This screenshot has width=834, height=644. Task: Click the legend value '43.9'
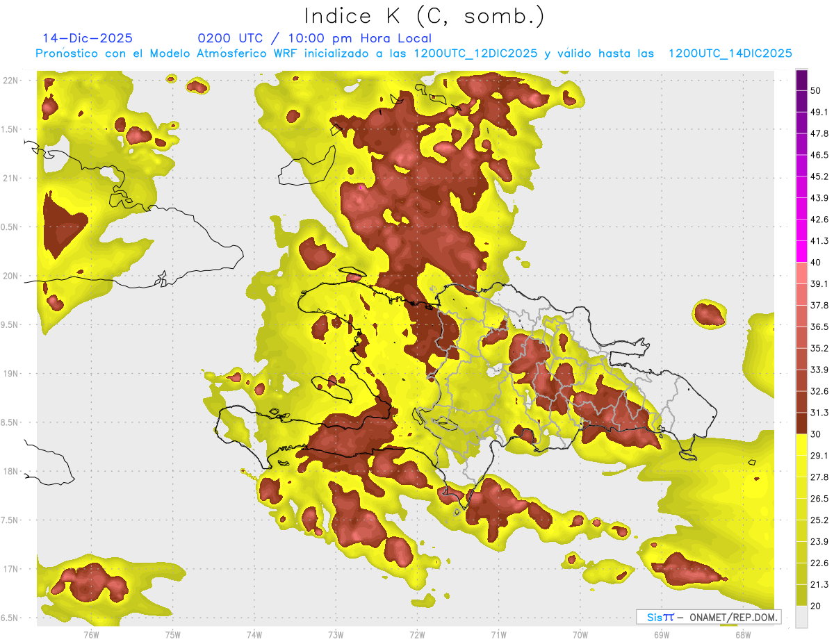(x=819, y=198)
